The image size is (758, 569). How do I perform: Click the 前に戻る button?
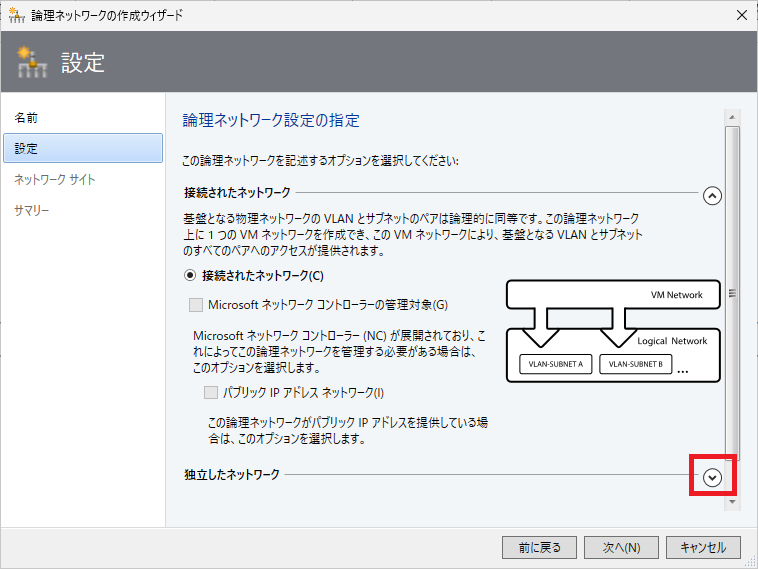click(539, 547)
